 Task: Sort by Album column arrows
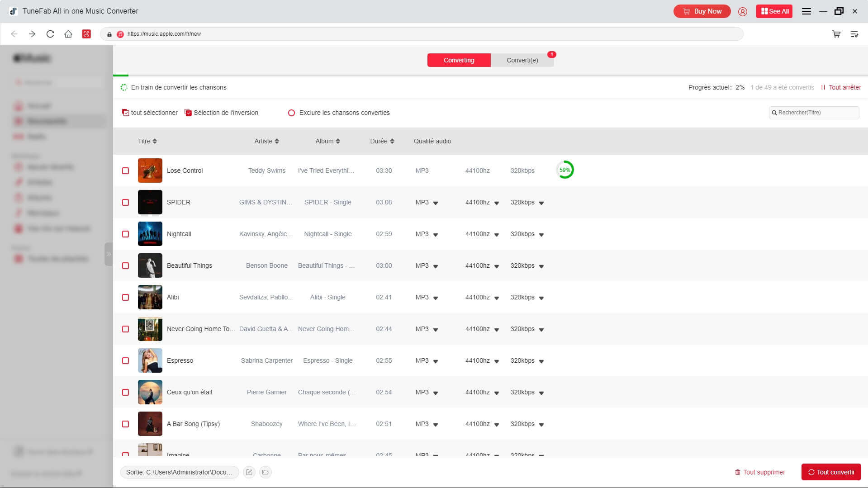click(338, 141)
